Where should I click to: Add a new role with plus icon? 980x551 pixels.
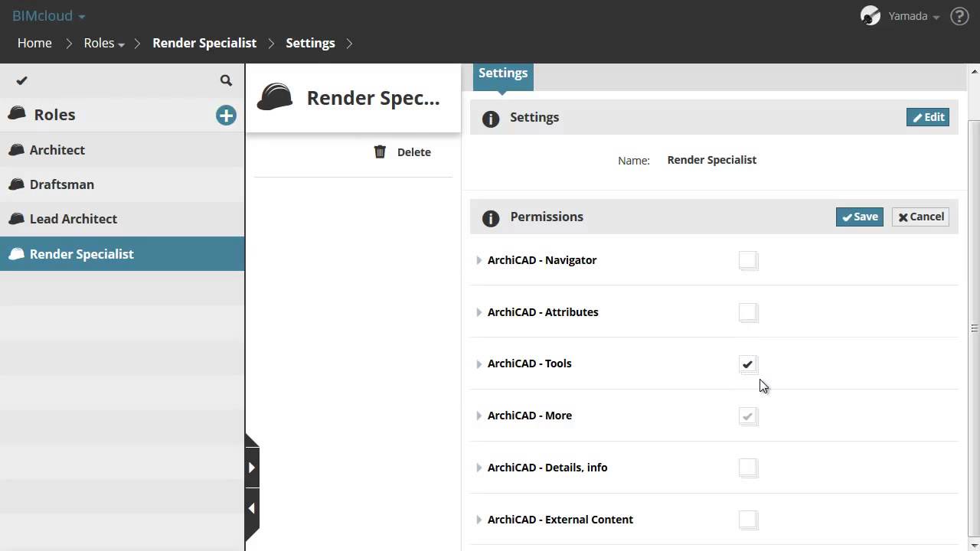tap(226, 116)
